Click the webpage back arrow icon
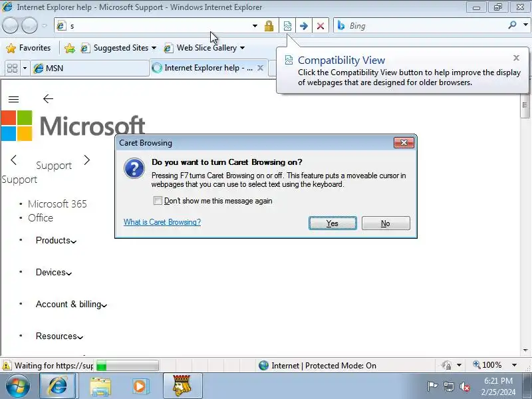Screen dimensions: 532x399 pyautogui.click(x=48, y=98)
